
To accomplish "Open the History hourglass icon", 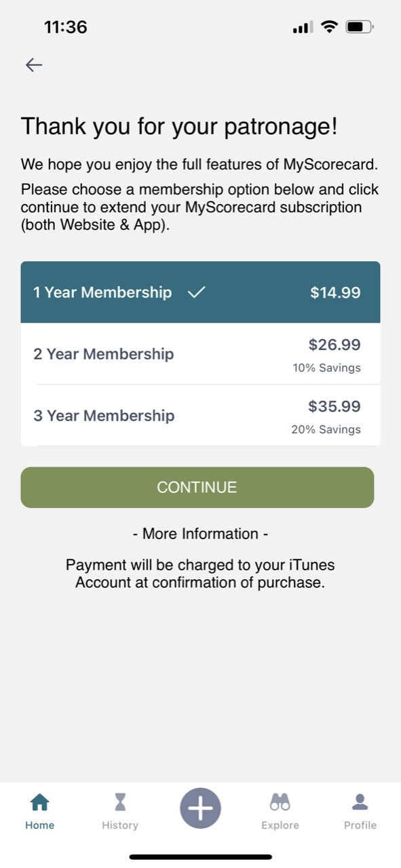I will (120, 802).
